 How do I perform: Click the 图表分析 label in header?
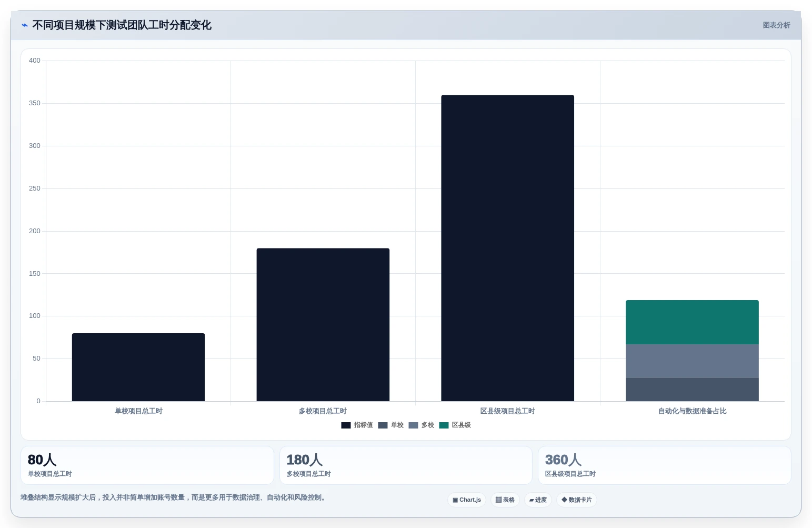pyautogui.click(x=776, y=25)
